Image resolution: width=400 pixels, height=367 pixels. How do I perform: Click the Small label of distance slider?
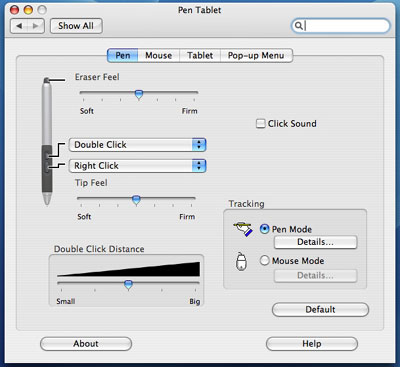pos(66,302)
